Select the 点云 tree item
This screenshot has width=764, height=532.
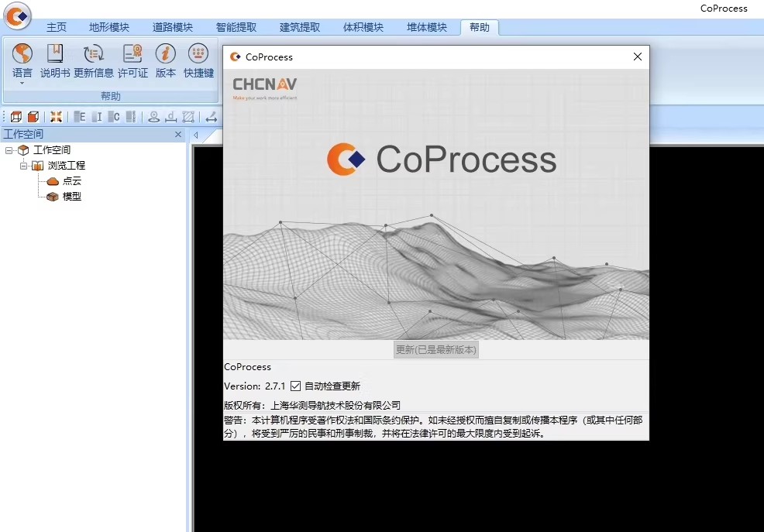(x=71, y=181)
